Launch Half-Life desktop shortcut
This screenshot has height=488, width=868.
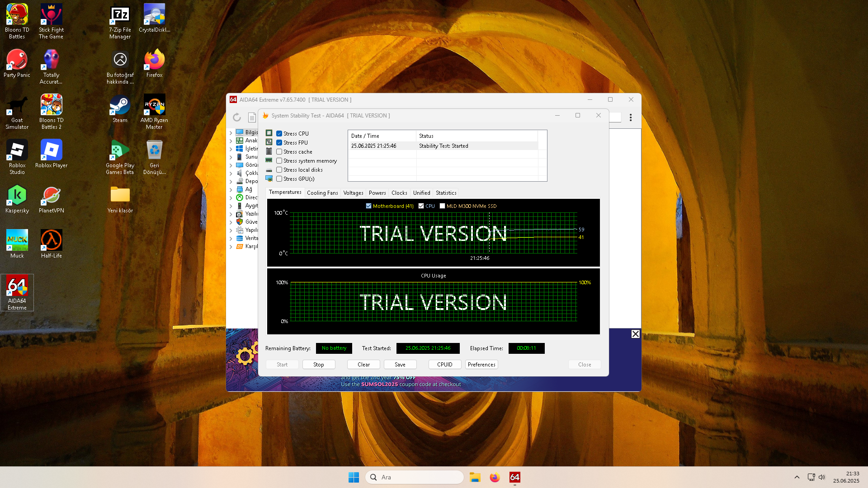pyautogui.click(x=51, y=244)
